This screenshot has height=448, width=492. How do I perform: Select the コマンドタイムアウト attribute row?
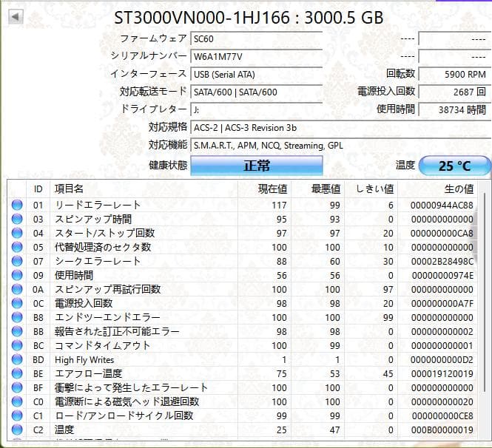(x=242, y=345)
